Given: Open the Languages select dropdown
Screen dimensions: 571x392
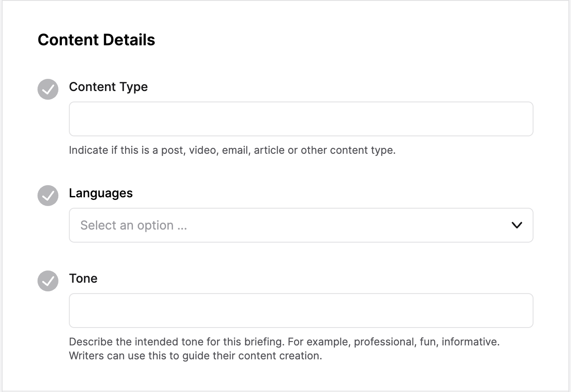Looking at the screenshot, I should (x=301, y=225).
